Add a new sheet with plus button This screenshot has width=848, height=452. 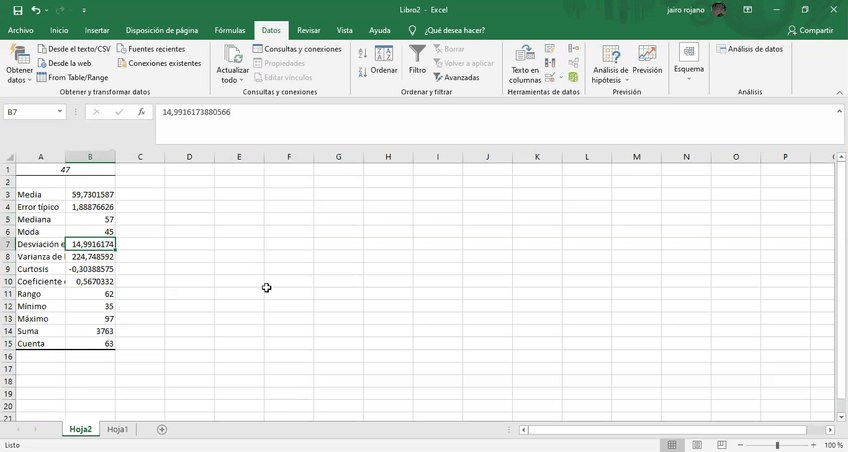click(x=162, y=429)
